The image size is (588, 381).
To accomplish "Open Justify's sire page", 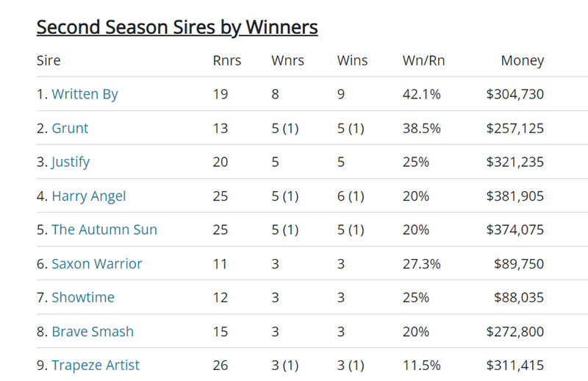I will [x=71, y=162].
